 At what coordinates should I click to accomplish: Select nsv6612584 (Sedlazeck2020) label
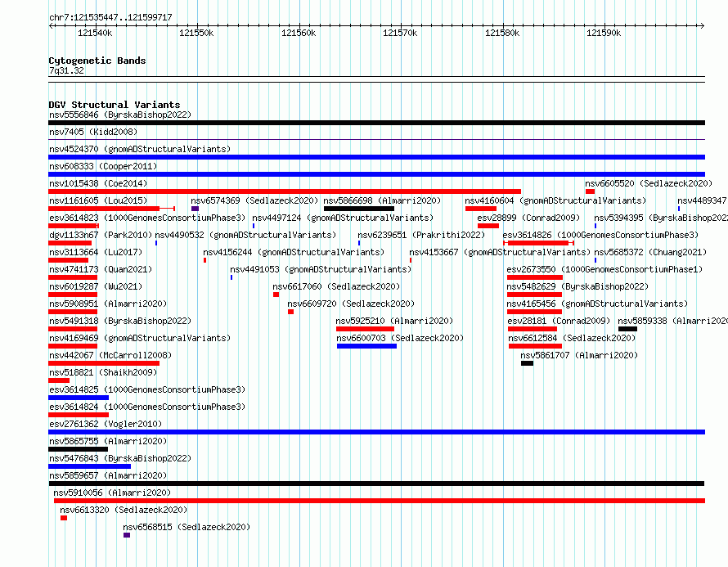tap(572, 338)
